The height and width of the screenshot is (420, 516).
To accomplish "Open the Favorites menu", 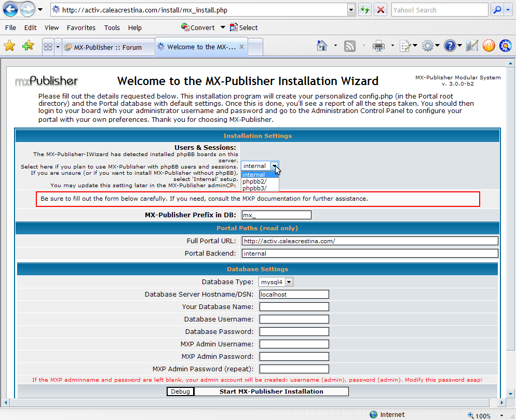I will click(81, 27).
